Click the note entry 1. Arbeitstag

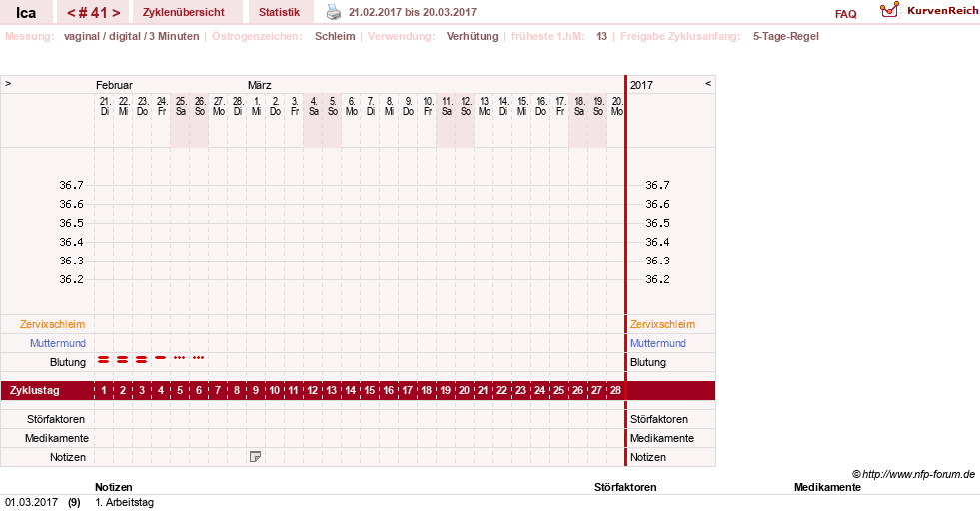coord(125,502)
